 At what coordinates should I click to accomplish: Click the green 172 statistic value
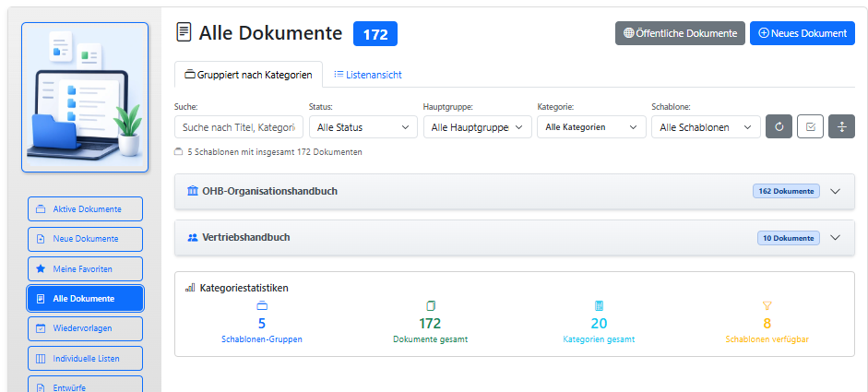point(430,324)
